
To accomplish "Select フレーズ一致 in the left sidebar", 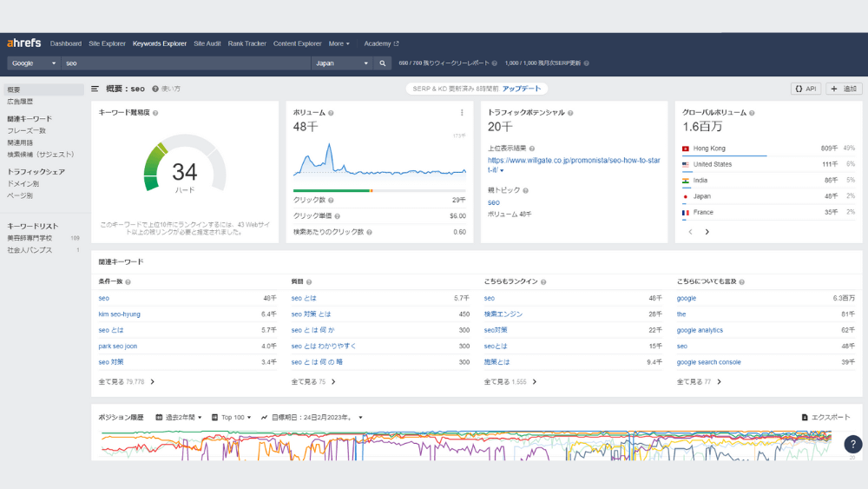I will click(x=27, y=130).
